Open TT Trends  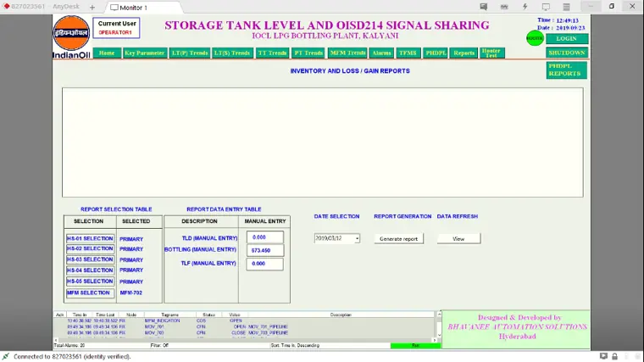point(272,53)
